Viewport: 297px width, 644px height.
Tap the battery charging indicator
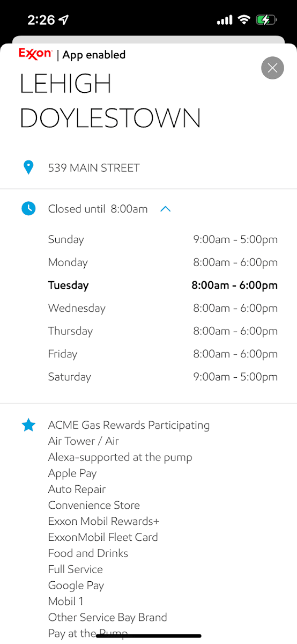[266, 20]
